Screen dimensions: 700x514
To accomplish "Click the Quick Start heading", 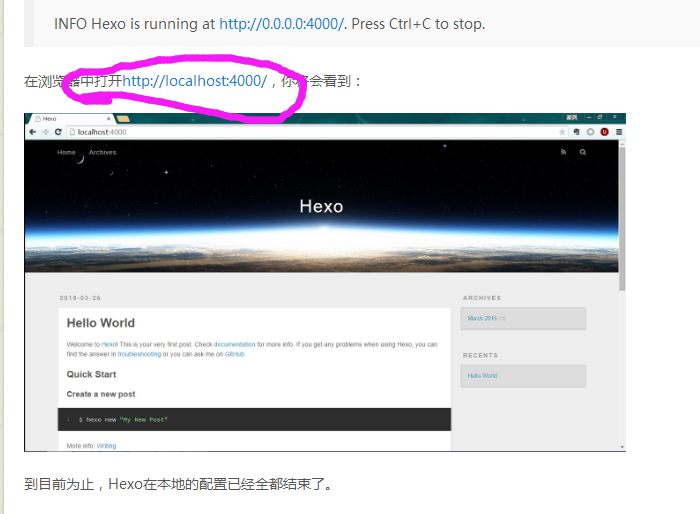I will (91, 374).
